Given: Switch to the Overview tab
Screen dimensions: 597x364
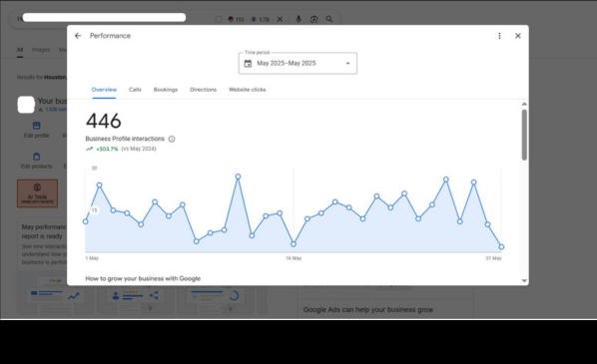Looking at the screenshot, I should click(x=104, y=90).
